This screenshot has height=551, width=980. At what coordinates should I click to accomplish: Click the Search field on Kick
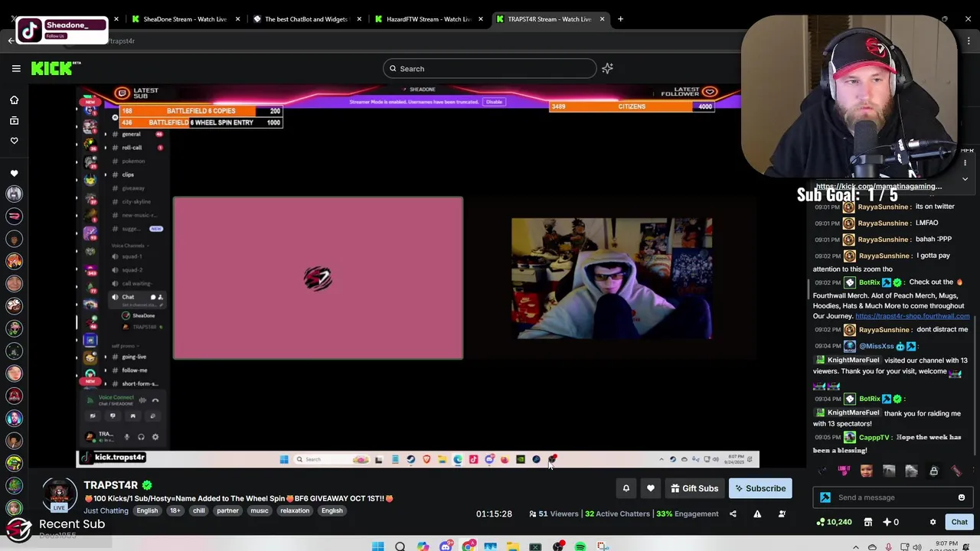(x=490, y=69)
